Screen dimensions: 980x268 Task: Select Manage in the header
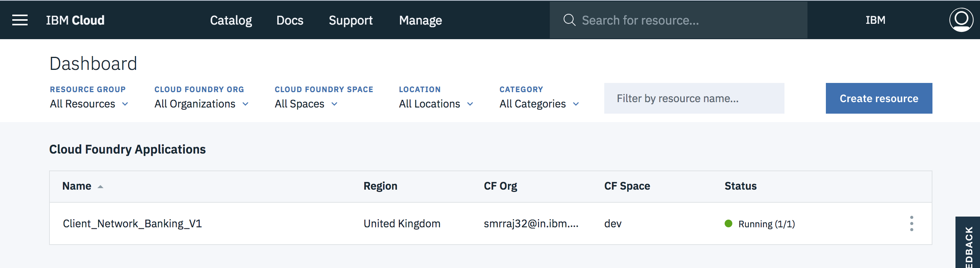(420, 20)
